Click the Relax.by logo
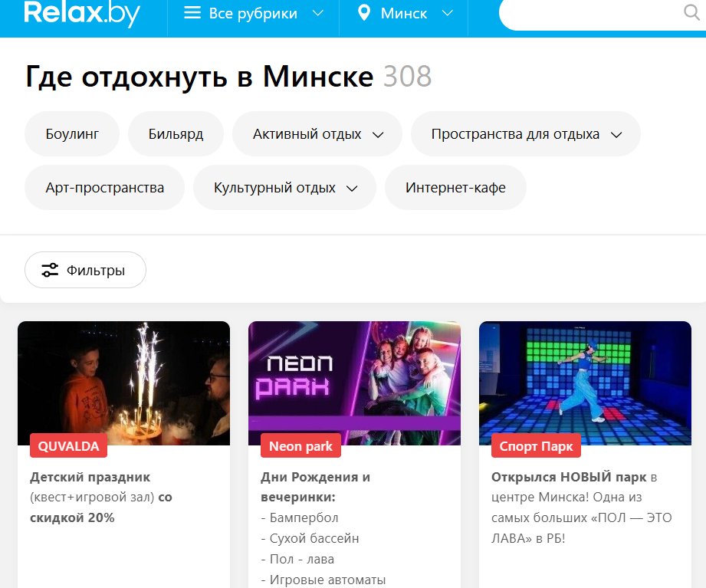 click(82, 14)
